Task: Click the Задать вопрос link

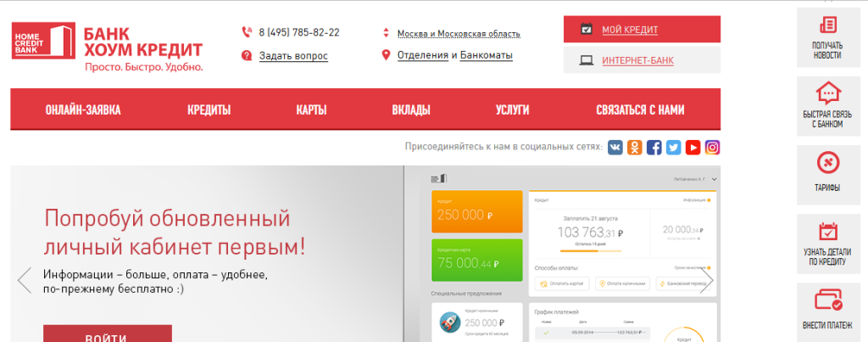Action: (293, 56)
